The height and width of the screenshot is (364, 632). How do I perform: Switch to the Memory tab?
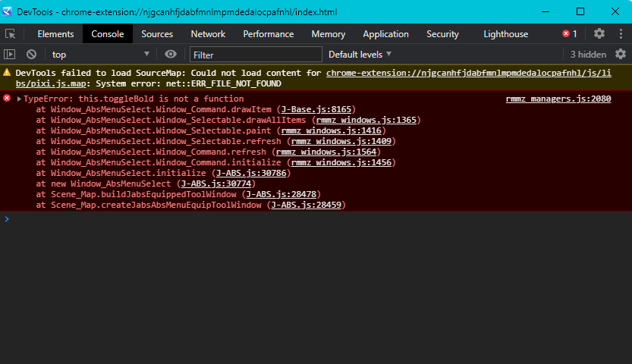point(329,34)
